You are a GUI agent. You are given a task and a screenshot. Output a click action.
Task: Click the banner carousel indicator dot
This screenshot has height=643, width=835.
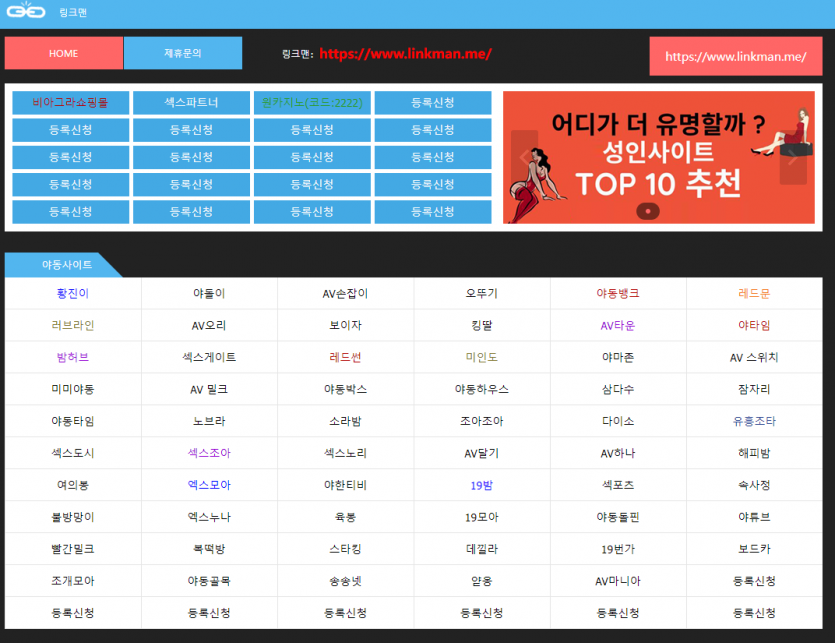tap(648, 211)
